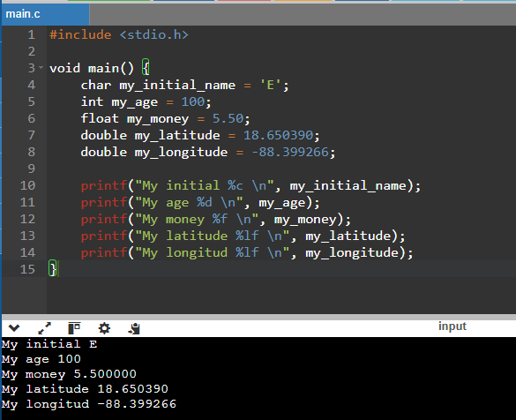
Task: Click the '%f' format specifier on line 12
Action: coord(220,219)
